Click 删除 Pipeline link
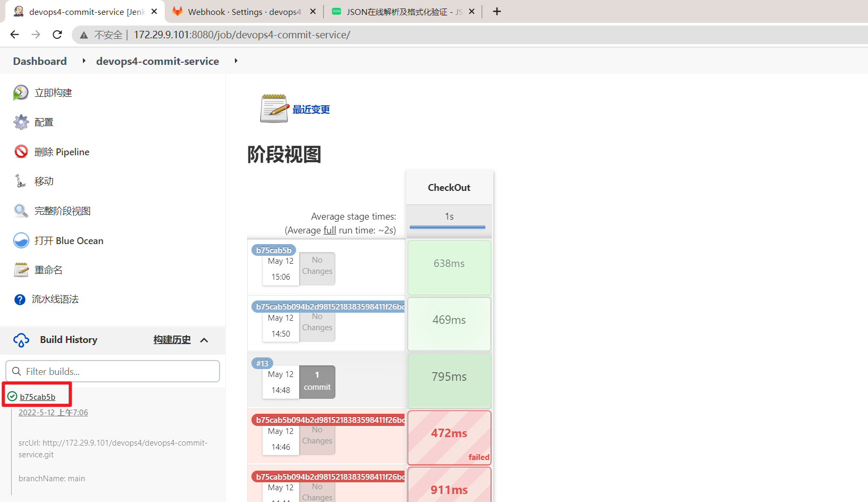 pyautogui.click(x=62, y=152)
